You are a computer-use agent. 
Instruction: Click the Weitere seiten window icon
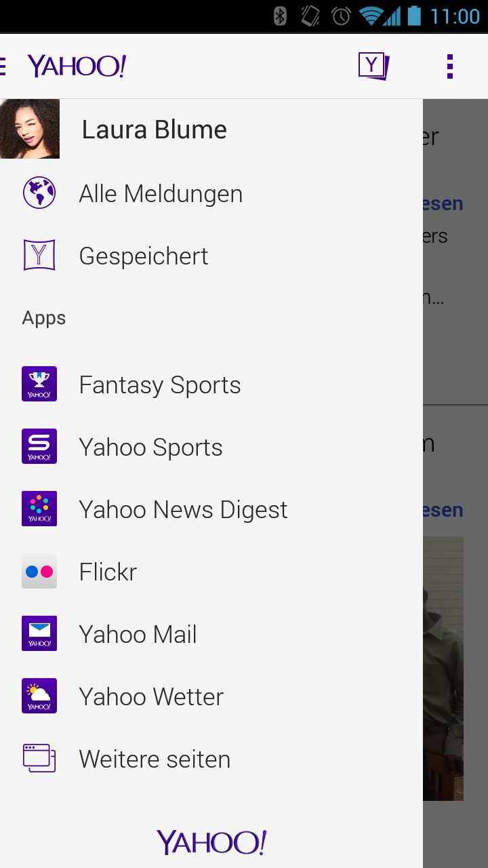[39, 758]
